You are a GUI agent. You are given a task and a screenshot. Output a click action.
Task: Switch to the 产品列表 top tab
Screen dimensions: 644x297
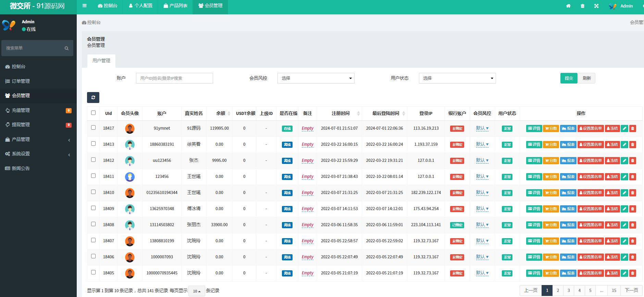pyautogui.click(x=175, y=6)
